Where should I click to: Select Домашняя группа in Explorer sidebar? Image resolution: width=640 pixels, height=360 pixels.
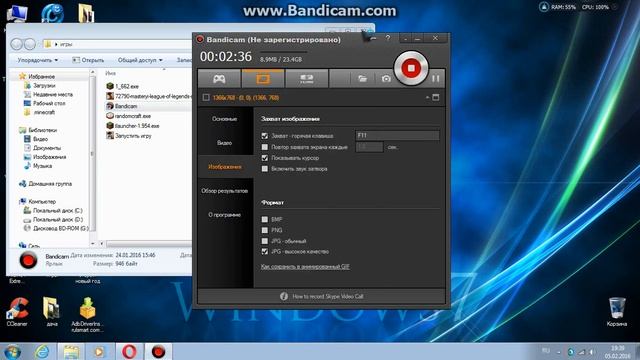tap(50, 184)
